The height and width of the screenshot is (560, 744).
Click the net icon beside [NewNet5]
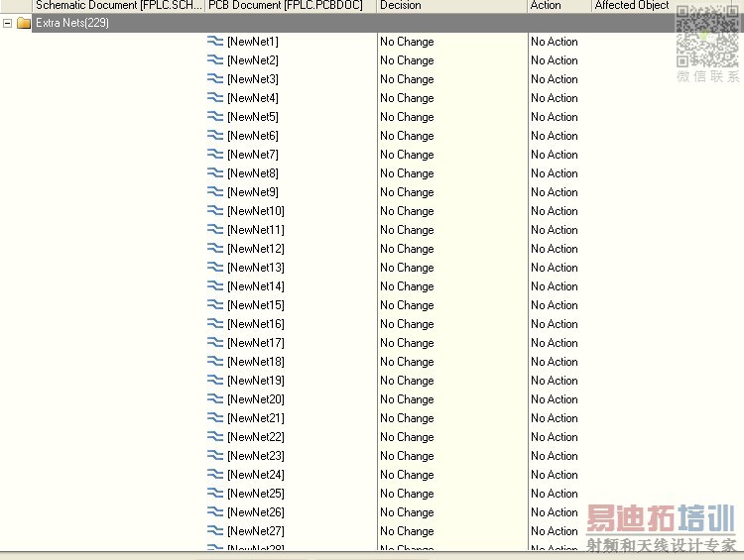(x=215, y=117)
